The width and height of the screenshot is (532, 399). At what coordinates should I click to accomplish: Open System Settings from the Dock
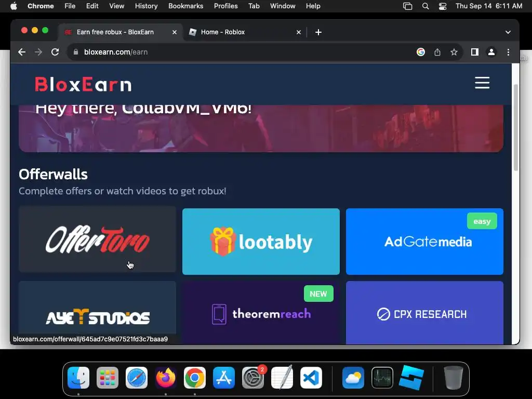[x=253, y=377]
